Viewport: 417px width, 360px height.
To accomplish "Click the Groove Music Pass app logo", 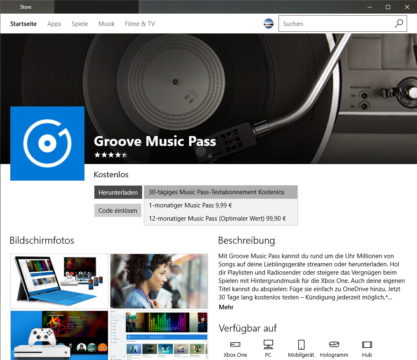I will [47, 143].
